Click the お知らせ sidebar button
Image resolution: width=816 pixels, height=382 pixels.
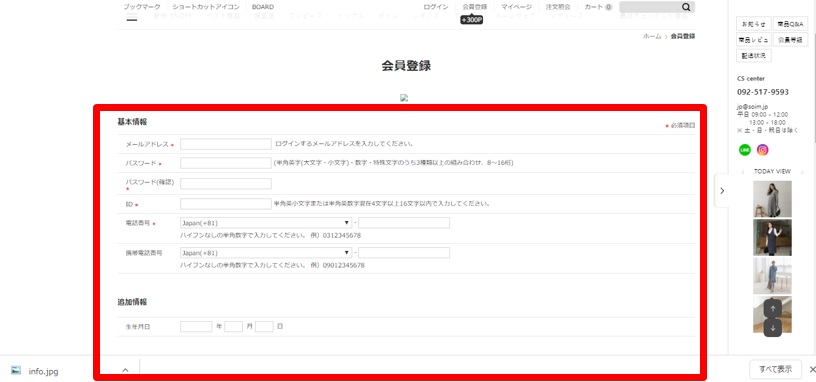(754, 24)
